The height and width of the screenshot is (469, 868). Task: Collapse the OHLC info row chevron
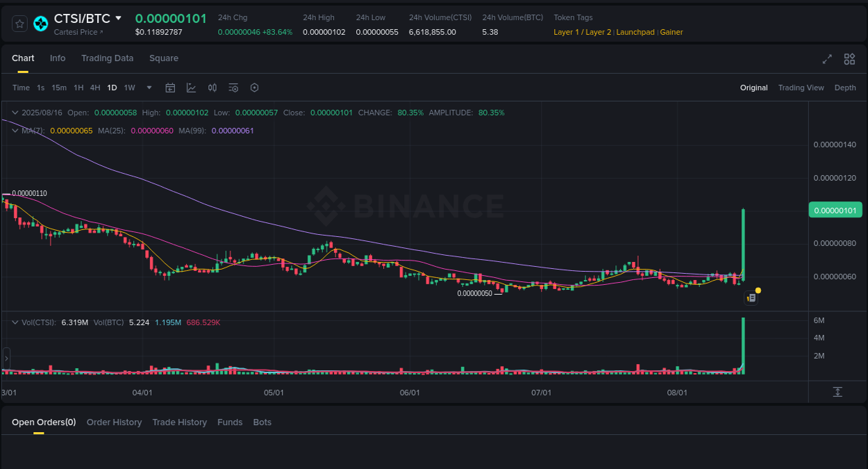(15, 112)
